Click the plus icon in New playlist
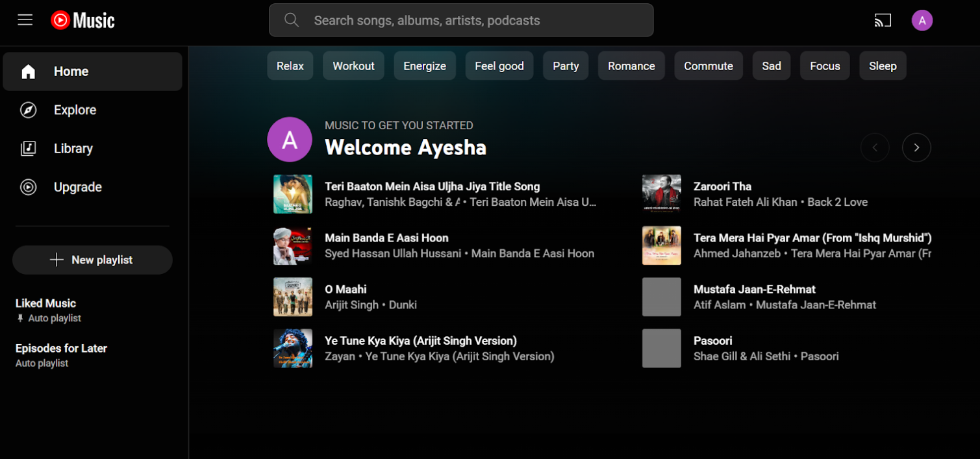 pyautogui.click(x=57, y=260)
